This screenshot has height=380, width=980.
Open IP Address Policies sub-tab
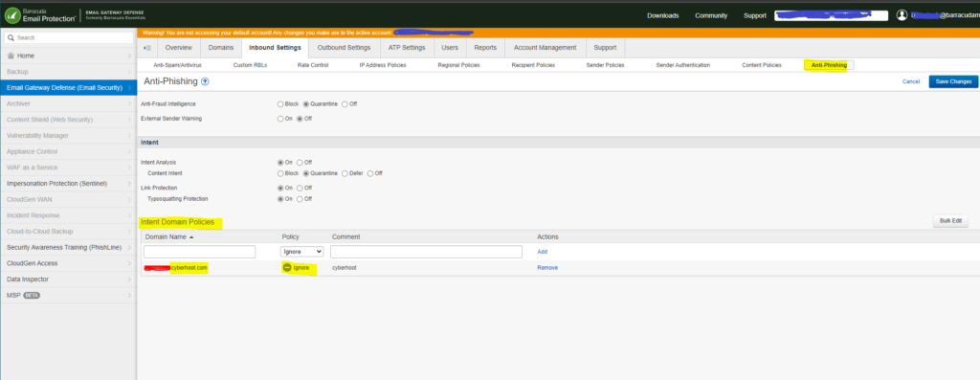(x=383, y=65)
